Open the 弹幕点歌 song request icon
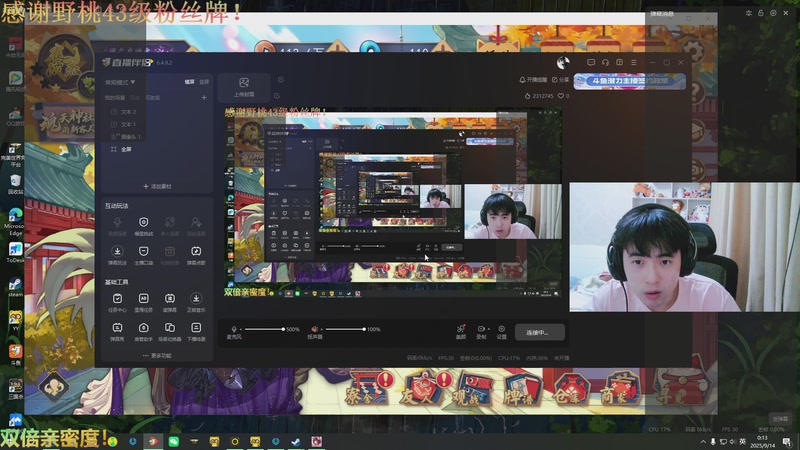The height and width of the screenshot is (450, 800). tap(196, 255)
